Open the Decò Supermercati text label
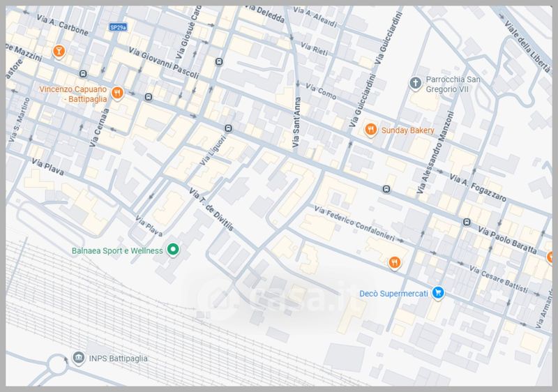 point(393,292)
